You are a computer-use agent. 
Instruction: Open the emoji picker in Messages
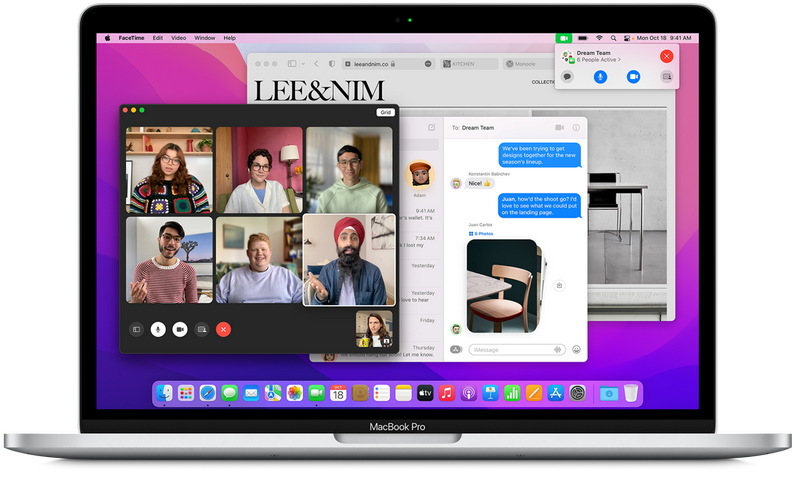click(x=576, y=349)
